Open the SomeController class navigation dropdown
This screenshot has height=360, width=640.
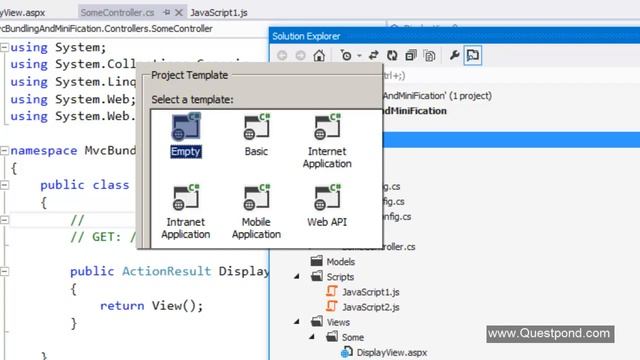(107, 29)
